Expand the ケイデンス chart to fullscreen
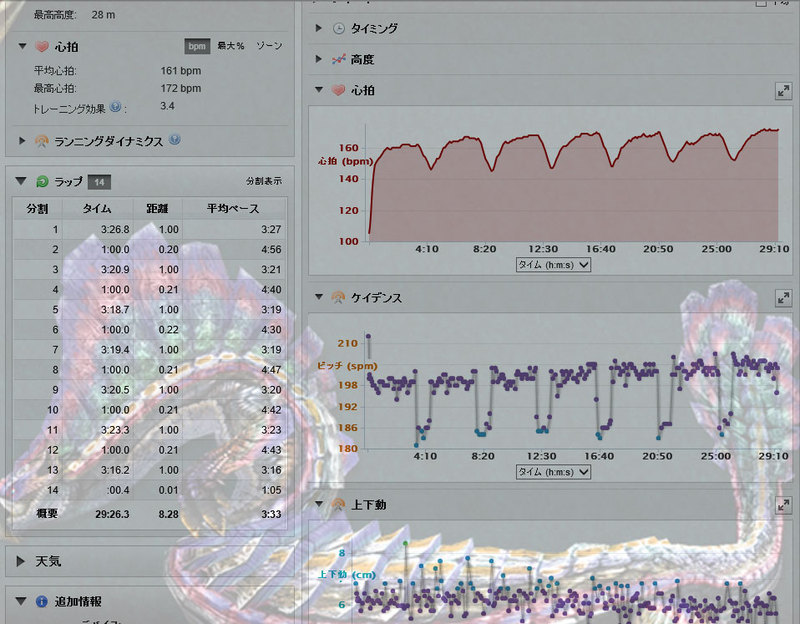The image size is (800, 624). pos(783,298)
